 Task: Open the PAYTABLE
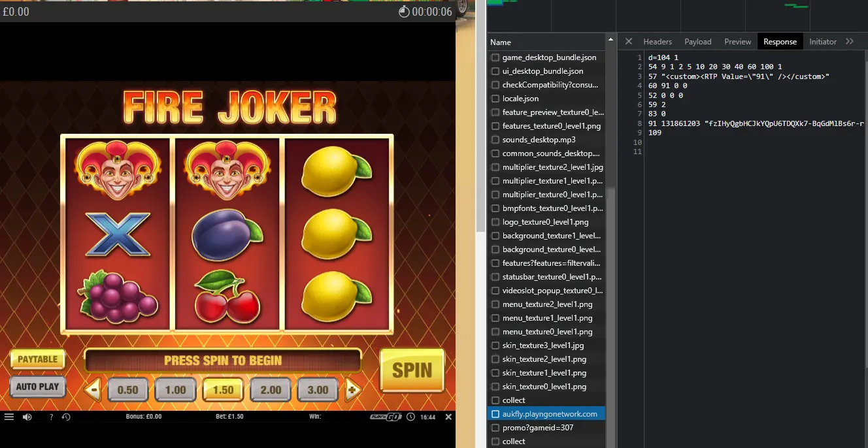38,359
